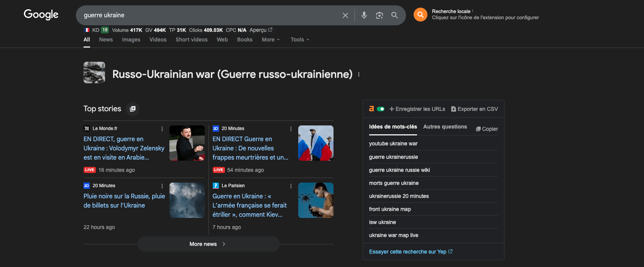The image size is (644, 267).
Task: Open 20 Minutes nouvelles frappes meurtrières article
Action: pyautogui.click(x=250, y=148)
